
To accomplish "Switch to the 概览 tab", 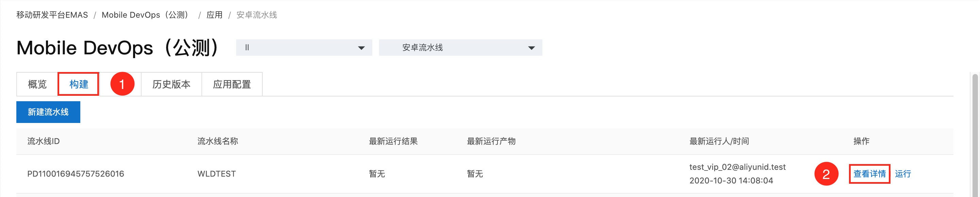I will (37, 84).
